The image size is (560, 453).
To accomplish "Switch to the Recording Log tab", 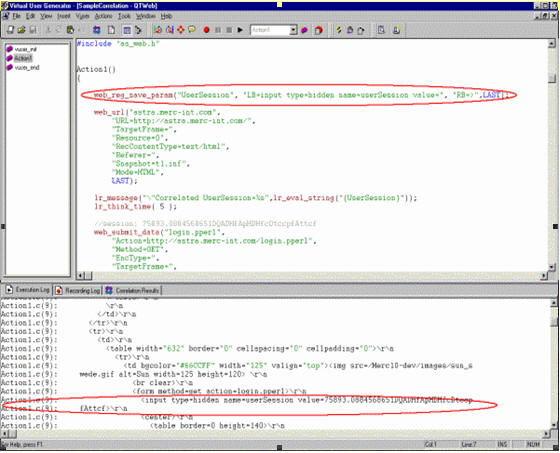I will (x=78, y=290).
